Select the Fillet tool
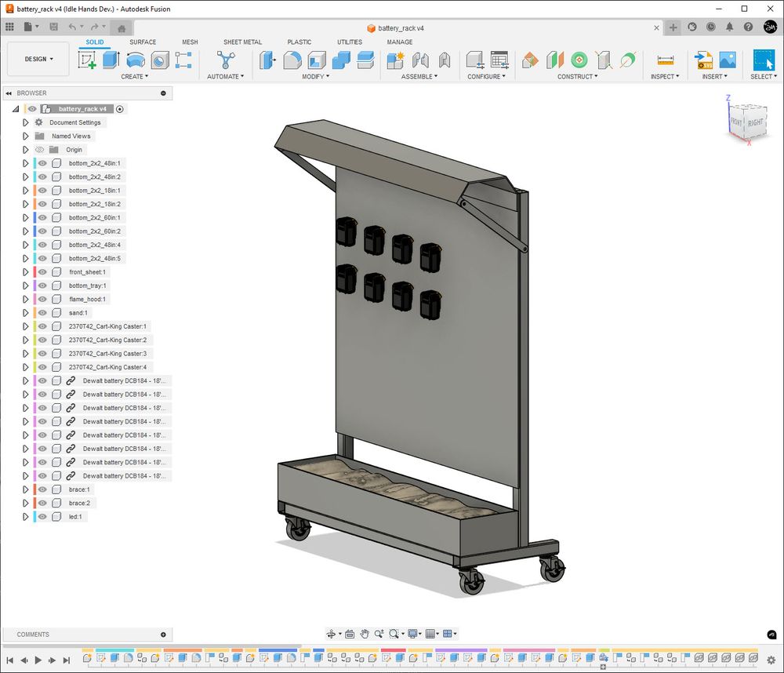The width and height of the screenshot is (784, 673). (x=292, y=60)
